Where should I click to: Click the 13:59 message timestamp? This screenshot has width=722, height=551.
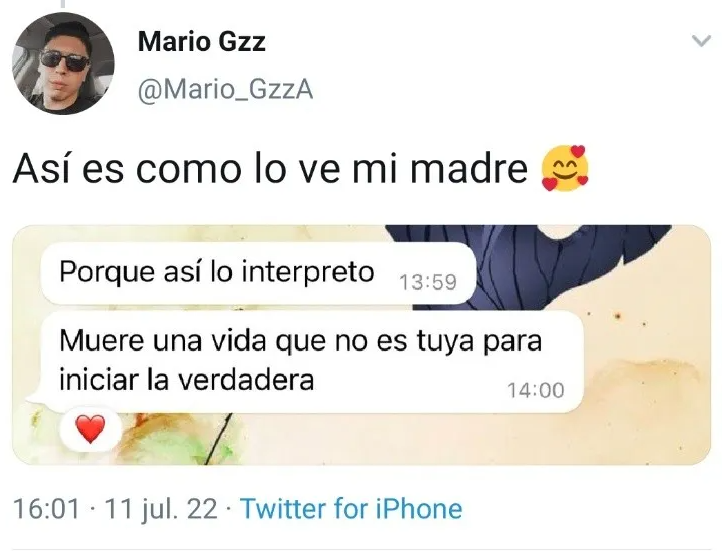click(428, 282)
